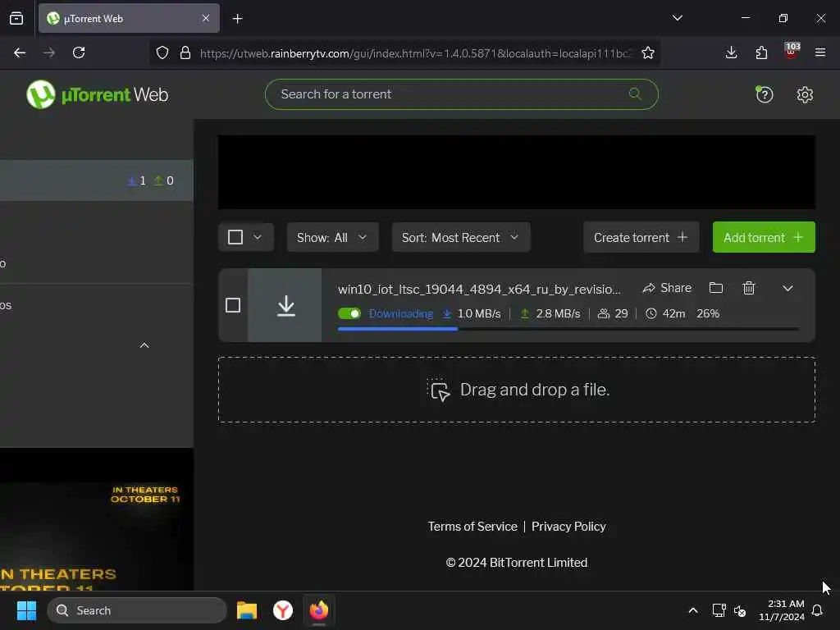Click the taskbar Search box
The width and height of the screenshot is (840, 630).
tap(137, 610)
